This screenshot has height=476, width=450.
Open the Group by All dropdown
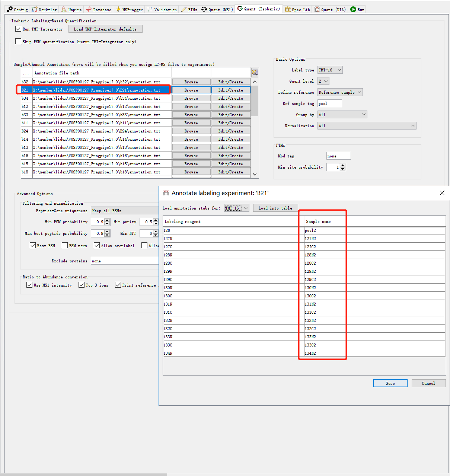pos(342,114)
